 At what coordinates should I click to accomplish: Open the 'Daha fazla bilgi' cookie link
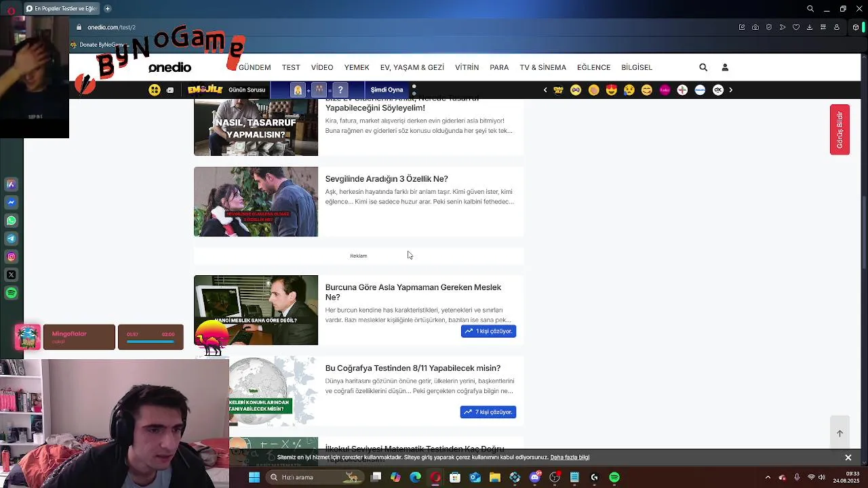click(570, 457)
